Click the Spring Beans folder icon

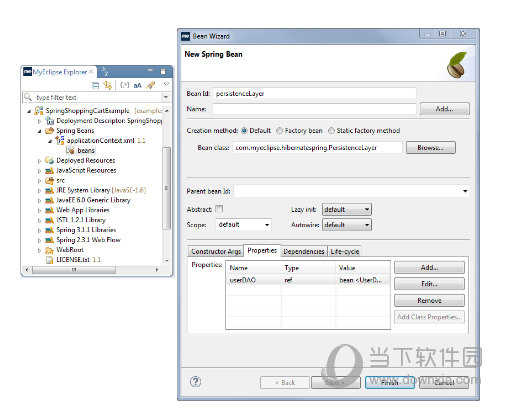(x=50, y=131)
